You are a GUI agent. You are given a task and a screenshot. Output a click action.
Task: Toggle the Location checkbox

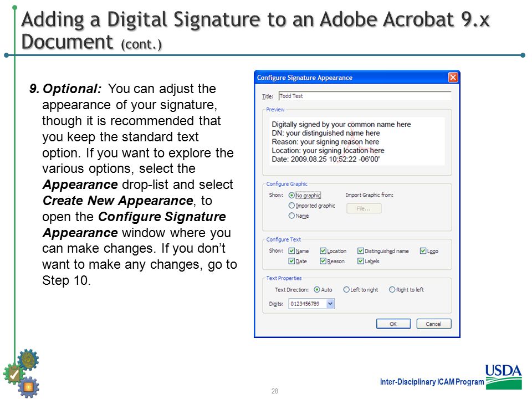coord(323,251)
